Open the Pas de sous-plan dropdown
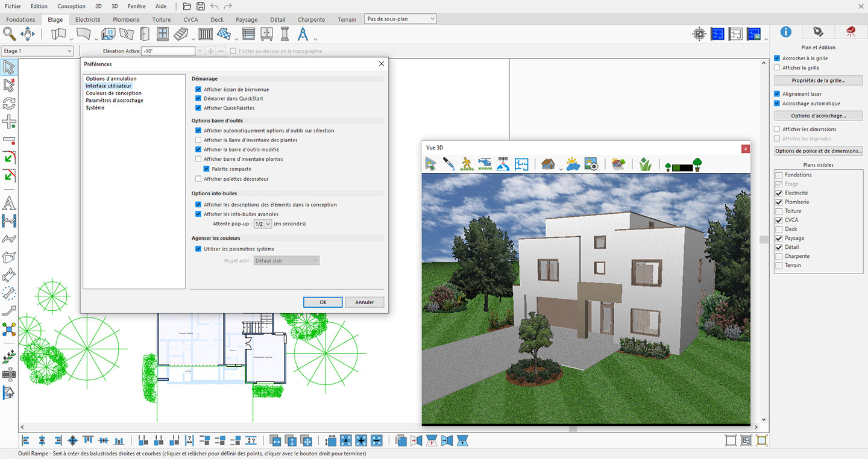Screen dimensions: 868x459 [x=400, y=19]
